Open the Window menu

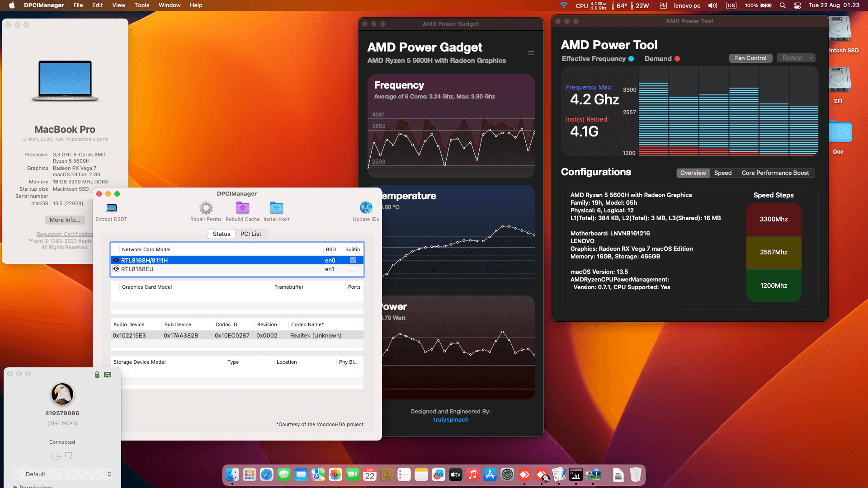[170, 5]
